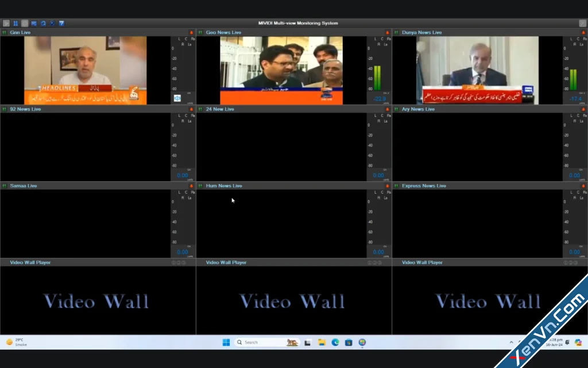Click the Express News Live panel title

coord(424,186)
